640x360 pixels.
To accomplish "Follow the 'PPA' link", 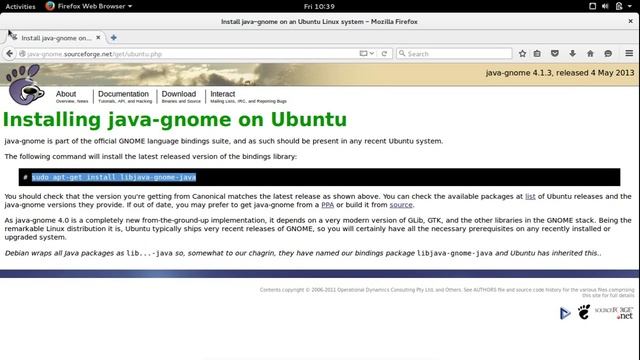I will [327, 205].
